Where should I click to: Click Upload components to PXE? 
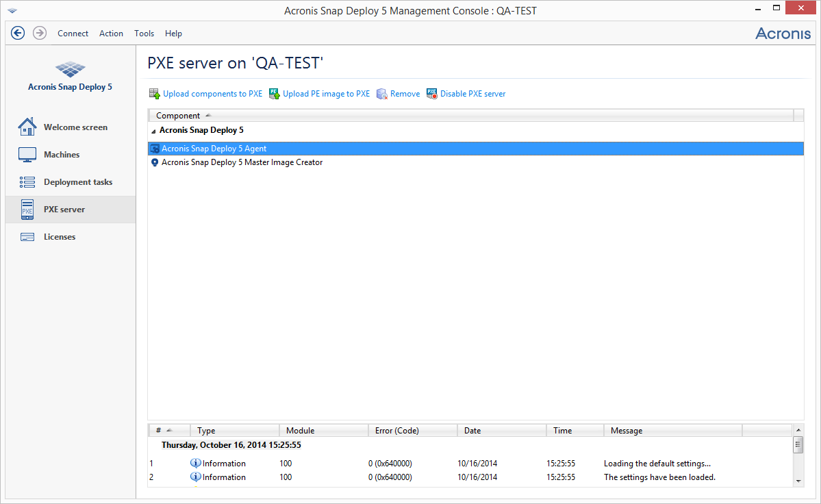[x=212, y=93]
